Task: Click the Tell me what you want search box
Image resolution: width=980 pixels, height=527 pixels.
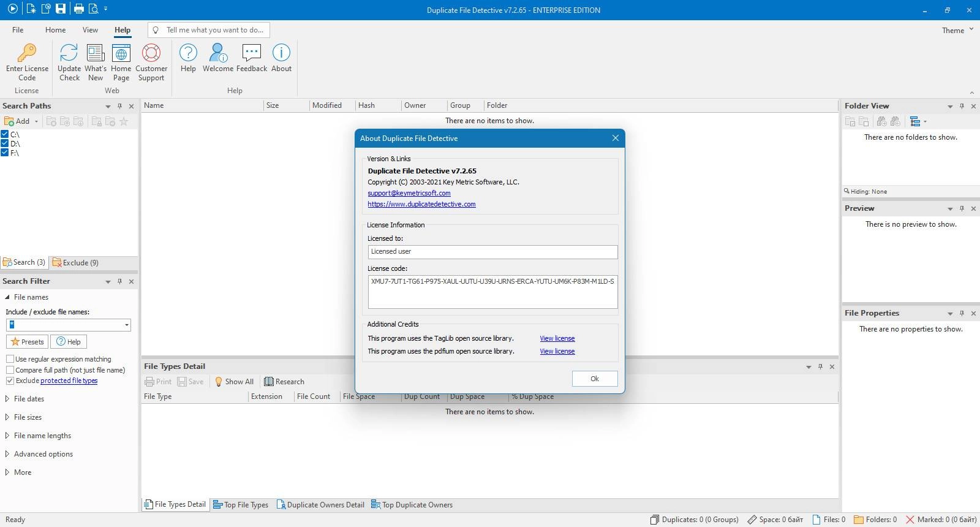Action: click(208, 29)
